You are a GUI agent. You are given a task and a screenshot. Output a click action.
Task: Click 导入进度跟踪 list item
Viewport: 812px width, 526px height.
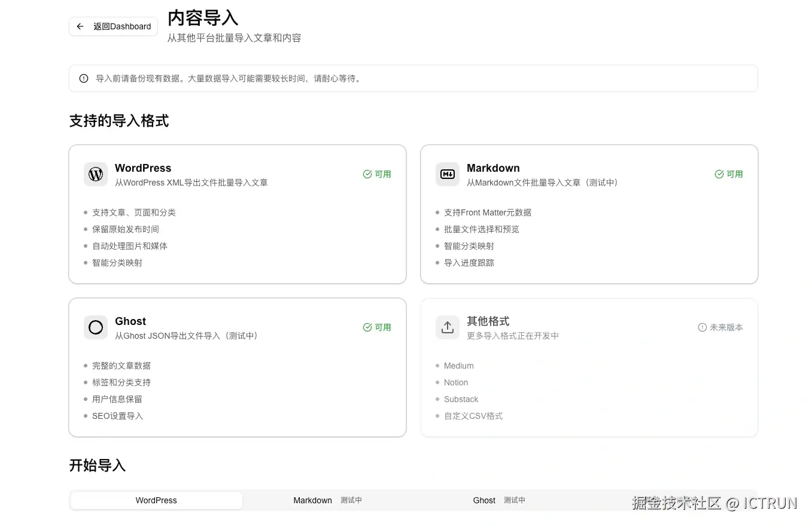point(469,263)
